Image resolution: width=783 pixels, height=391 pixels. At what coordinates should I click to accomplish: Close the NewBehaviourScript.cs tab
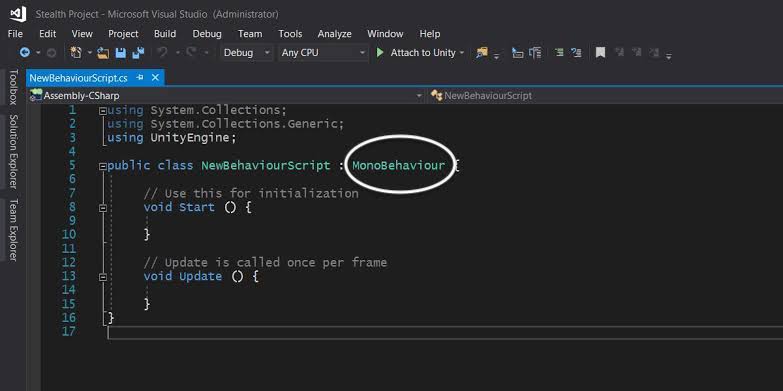[155, 78]
